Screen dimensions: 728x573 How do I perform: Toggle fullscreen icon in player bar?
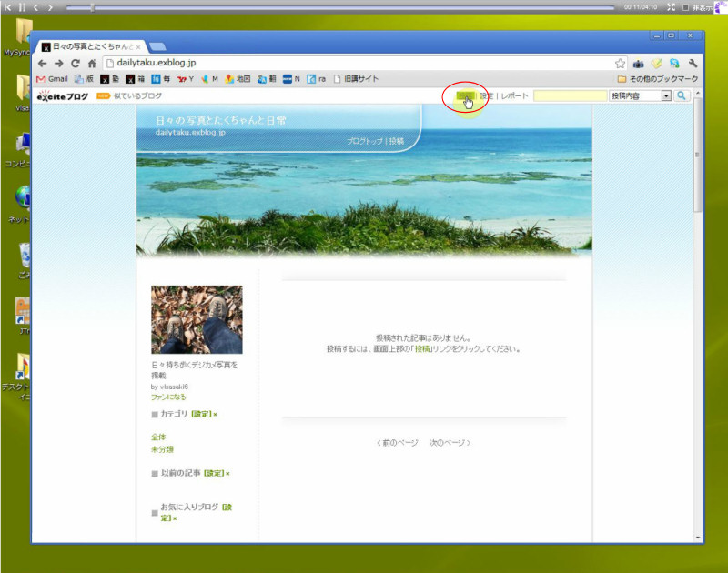pyautogui.click(x=671, y=7)
